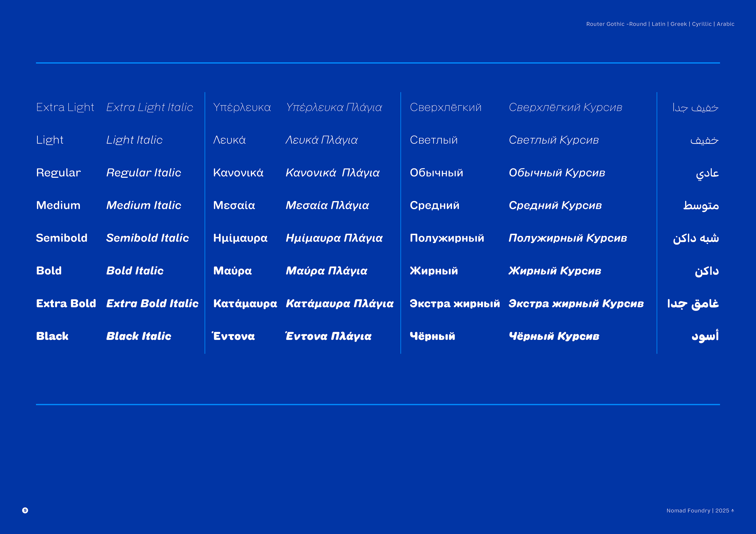Select the Cyrillic sample Обычный
756x534 pixels.
coord(436,173)
